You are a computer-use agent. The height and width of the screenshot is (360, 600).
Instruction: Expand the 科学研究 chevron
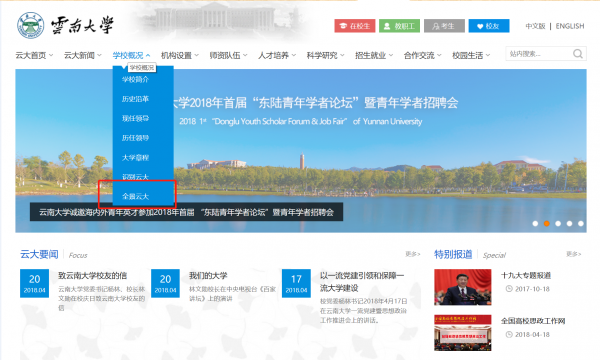coord(342,55)
